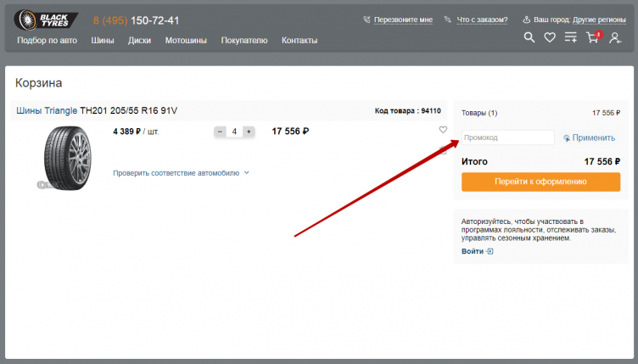Focus the Промокод input field
The width and height of the screenshot is (638, 364).
point(508,137)
